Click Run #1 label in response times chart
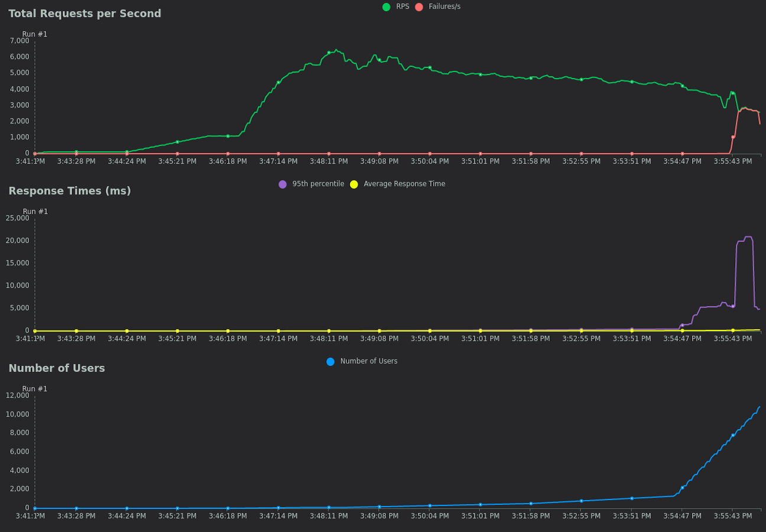This screenshot has height=532, width=766. point(35,212)
